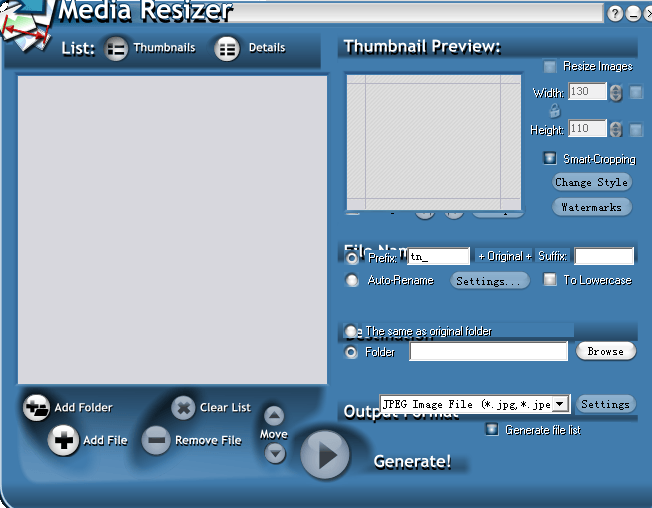The width and height of the screenshot is (652, 508).
Task: Switch list to Details view
Action: pos(227,49)
